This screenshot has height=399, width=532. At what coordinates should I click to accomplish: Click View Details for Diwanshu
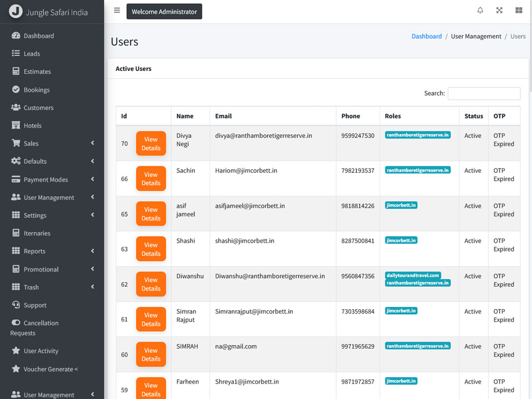point(151,284)
